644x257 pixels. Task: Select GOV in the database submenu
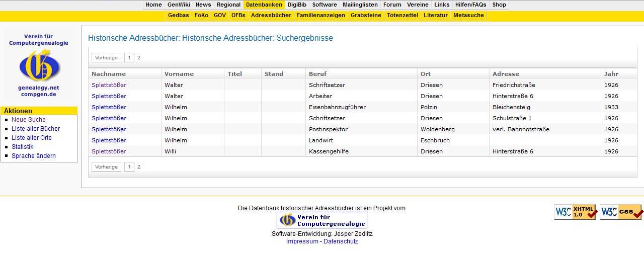[x=220, y=15]
